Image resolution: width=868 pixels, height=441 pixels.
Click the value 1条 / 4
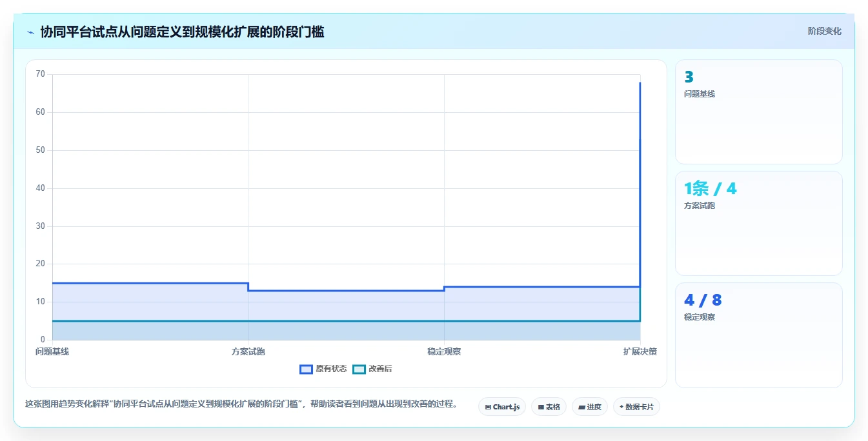[710, 188]
